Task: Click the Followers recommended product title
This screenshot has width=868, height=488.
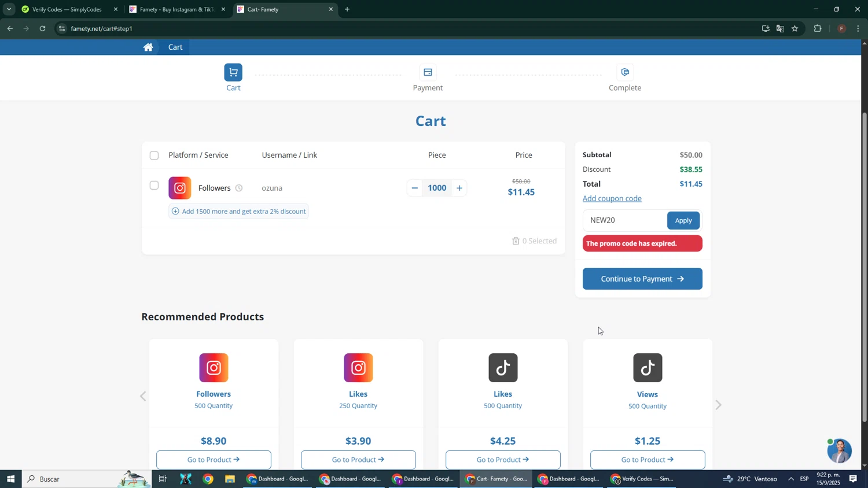Action: coord(214,394)
